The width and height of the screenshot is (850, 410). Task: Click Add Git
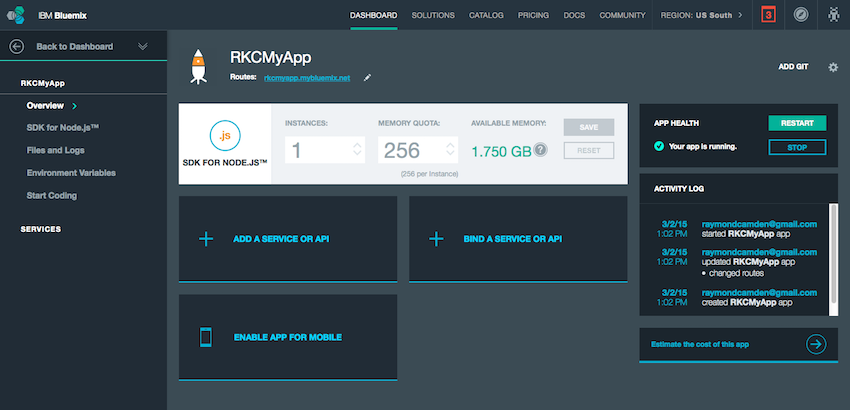(794, 67)
